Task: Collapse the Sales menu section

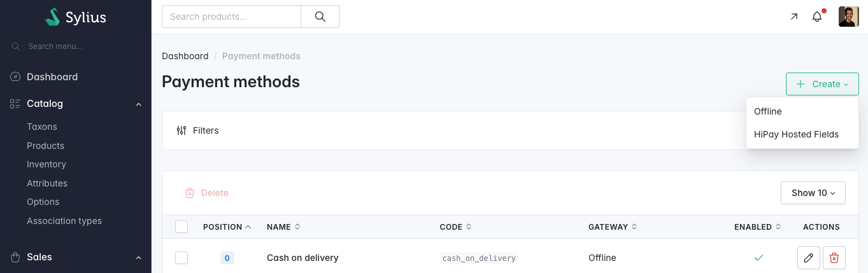Action: point(139,257)
